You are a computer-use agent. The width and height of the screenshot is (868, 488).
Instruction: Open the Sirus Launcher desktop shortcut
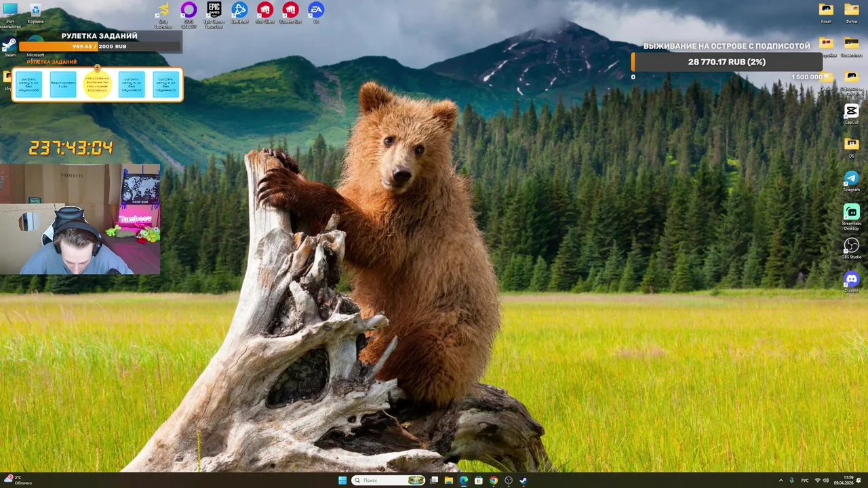point(163,15)
